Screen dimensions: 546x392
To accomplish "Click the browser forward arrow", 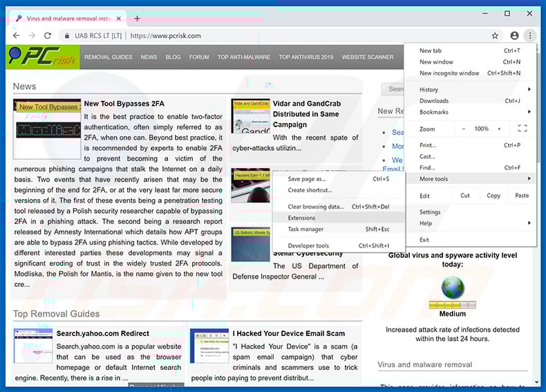I will coord(32,35).
